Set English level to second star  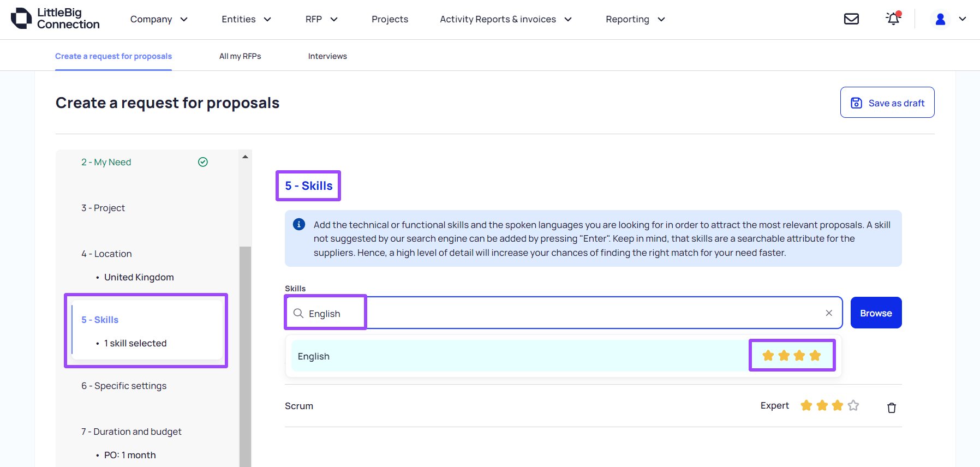[x=784, y=356]
